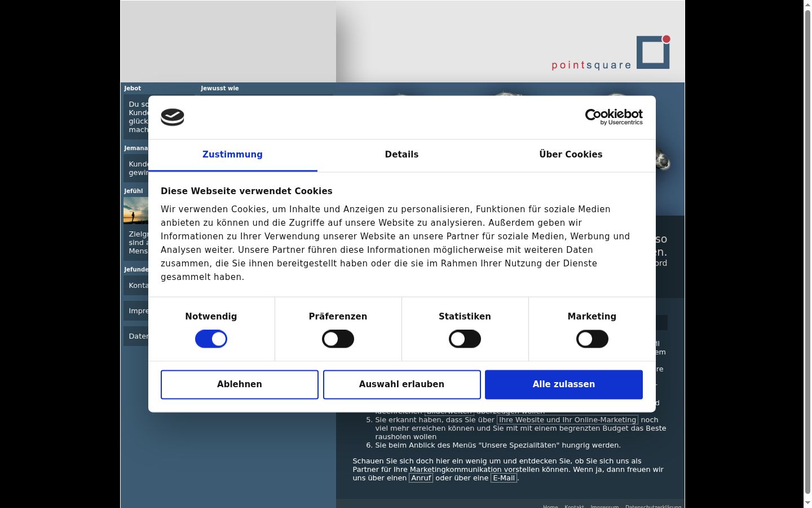
Task: Switch to the Details tab
Action: 401,155
